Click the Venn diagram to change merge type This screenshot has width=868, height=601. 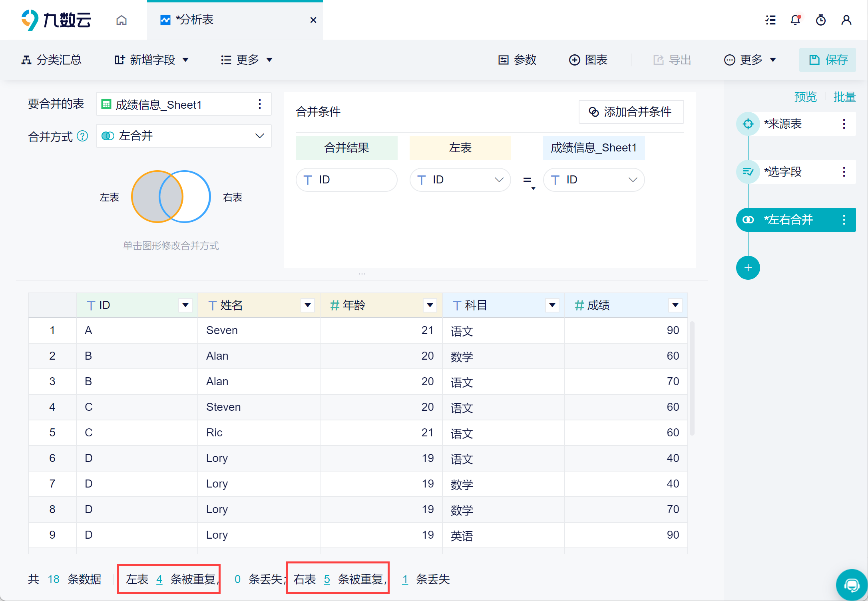click(x=171, y=197)
